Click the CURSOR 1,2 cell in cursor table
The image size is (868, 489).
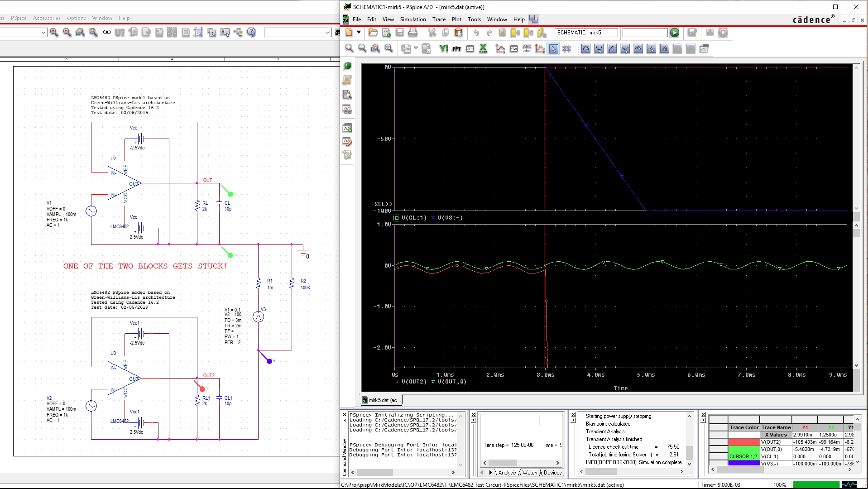click(743, 456)
